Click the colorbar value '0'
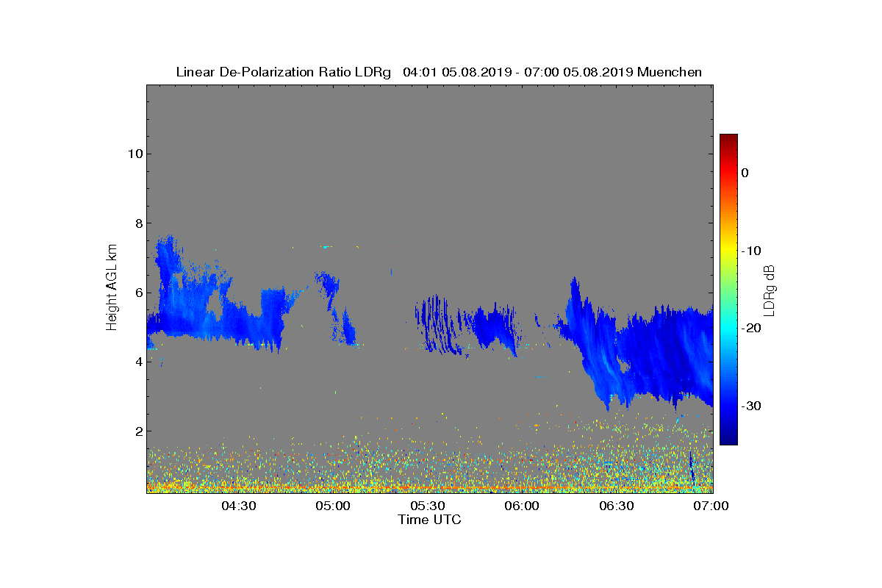 pyautogui.click(x=745, y=173)
